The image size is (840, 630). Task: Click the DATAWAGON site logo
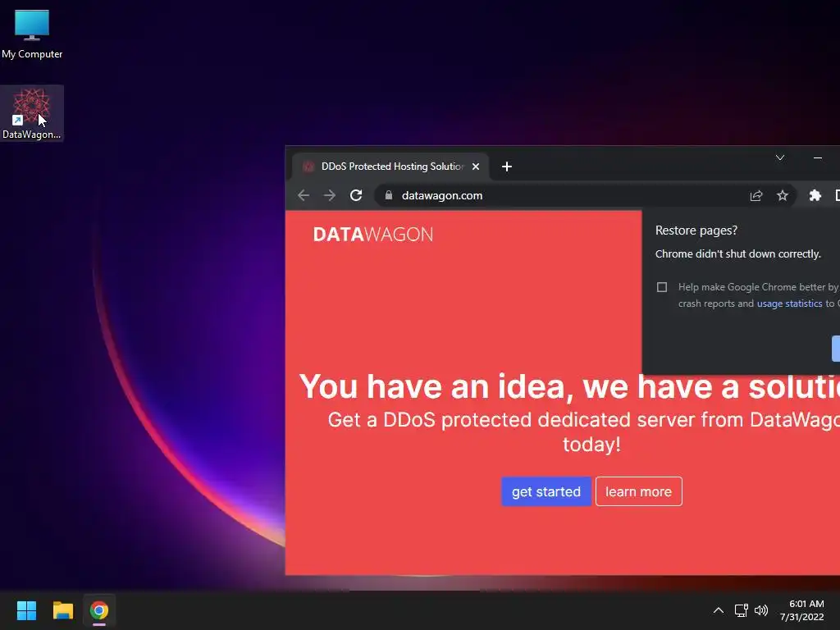pos(373,235)
